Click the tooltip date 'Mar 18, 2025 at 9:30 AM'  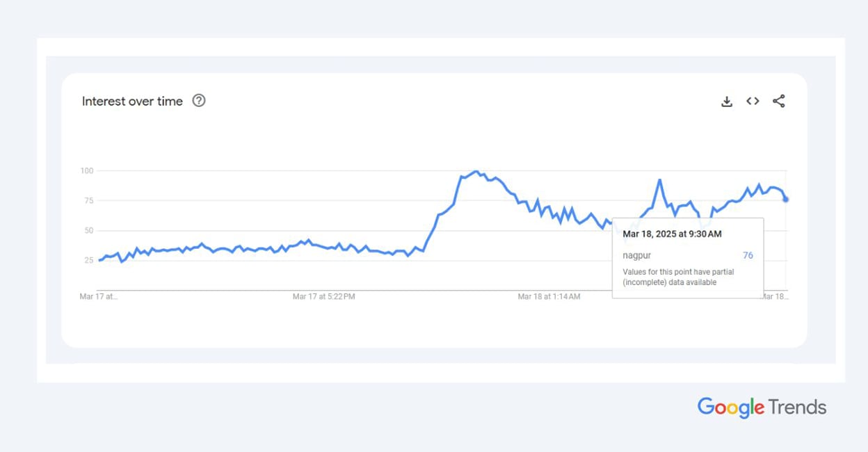click(672, 234)
